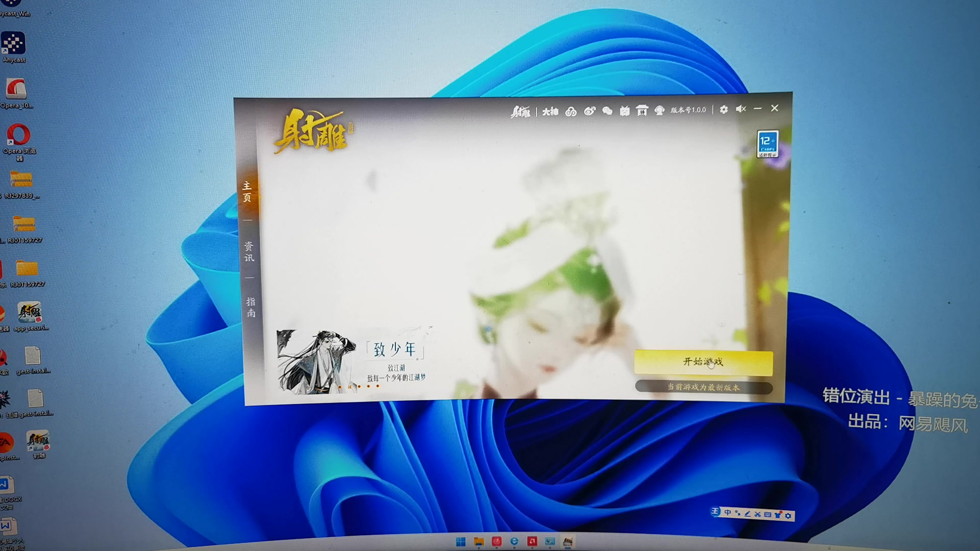The image size is (980, 551).
Task: Click IME handwriting pen icon
Action: [747, 514]
